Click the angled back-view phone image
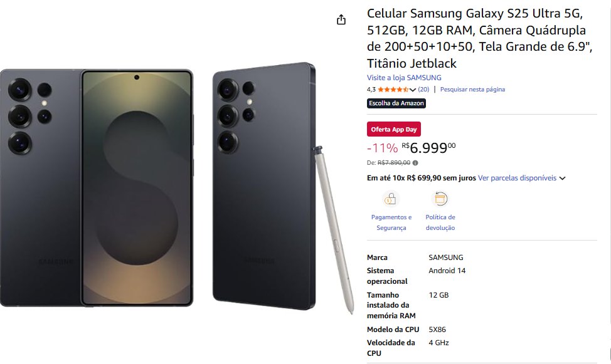The width and height of the screenshot is (611, 364). click(264, 186)
